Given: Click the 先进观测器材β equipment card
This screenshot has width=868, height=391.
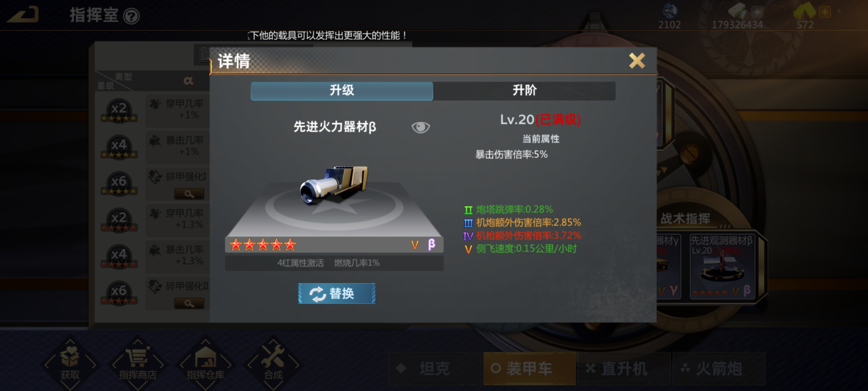Looking at the screenshot, I should (722, 267).
